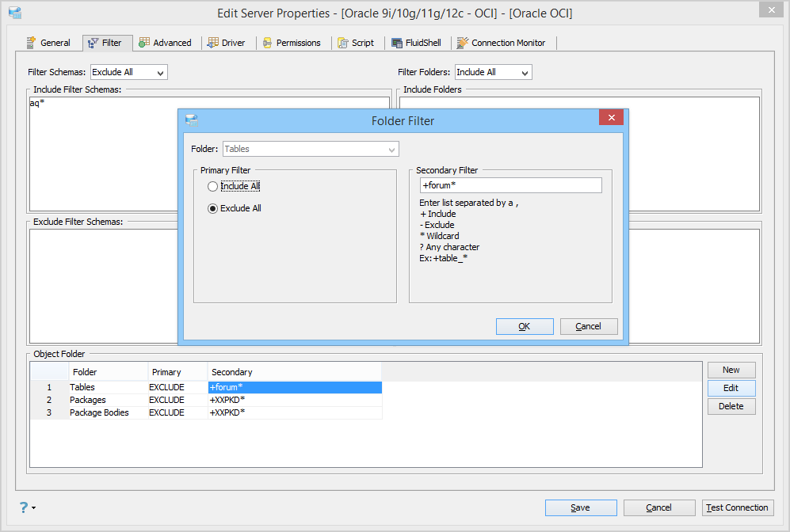Screen dimensions: 790x532
Task: Click the Driver tab icon
Action: tap(213, 43)
